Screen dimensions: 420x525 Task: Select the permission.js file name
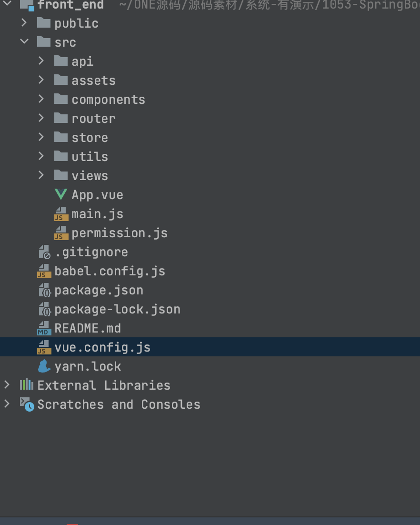pyautogui.click(x=119, y=233)
